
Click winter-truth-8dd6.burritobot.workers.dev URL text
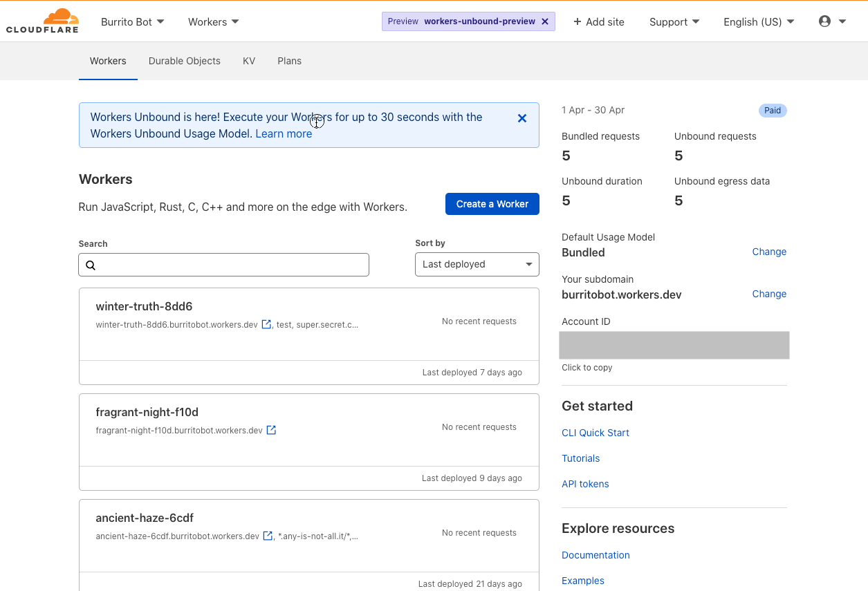point(176,324)
